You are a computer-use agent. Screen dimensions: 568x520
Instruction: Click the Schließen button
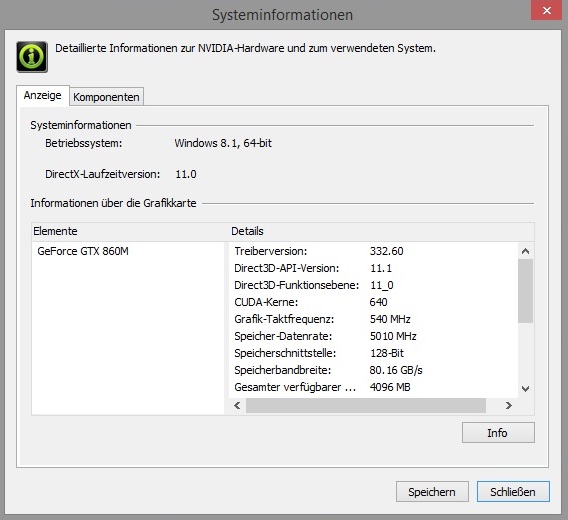click(513, 491)
